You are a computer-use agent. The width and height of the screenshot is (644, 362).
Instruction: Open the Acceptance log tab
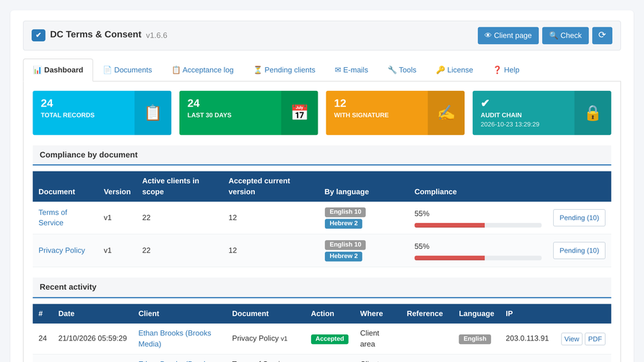[202, 70]
